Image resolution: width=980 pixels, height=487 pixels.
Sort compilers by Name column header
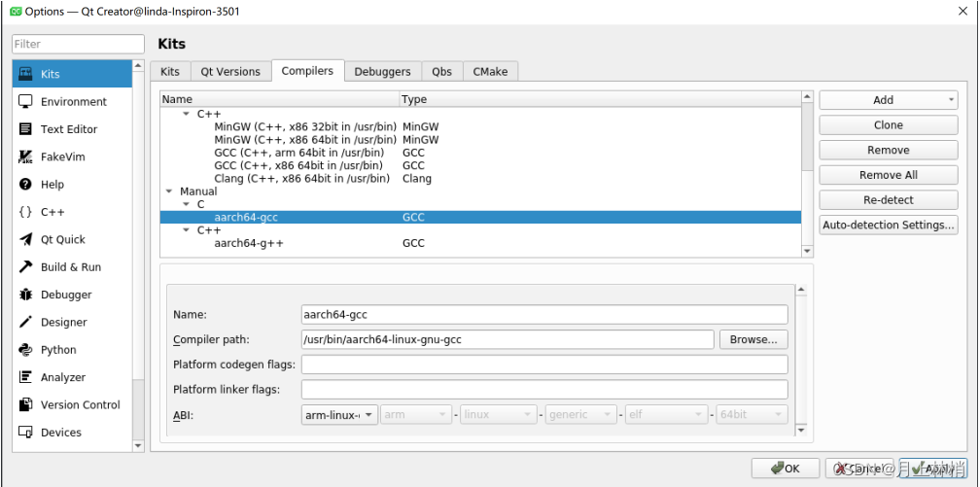[x=280, y=99]
